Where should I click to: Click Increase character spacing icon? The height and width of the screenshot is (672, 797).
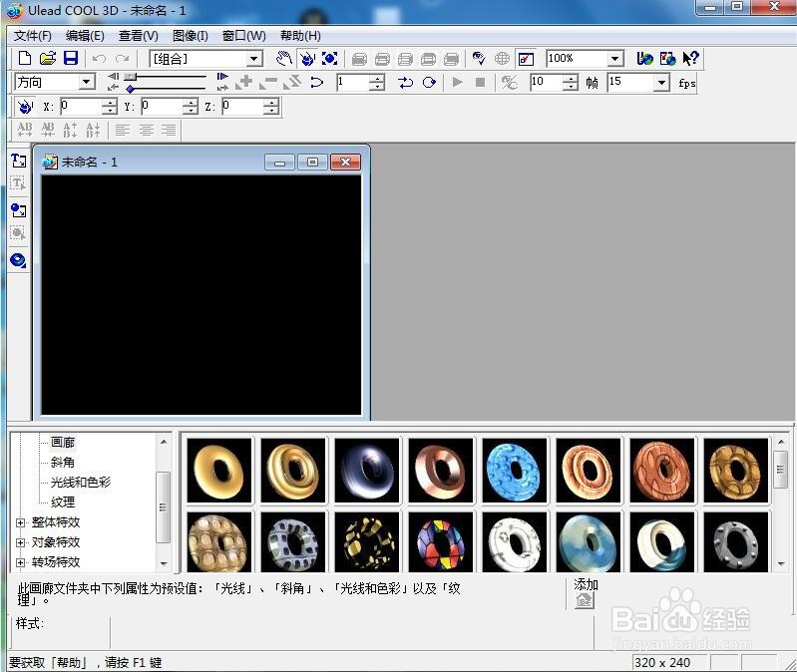click(x=24, y=130)
